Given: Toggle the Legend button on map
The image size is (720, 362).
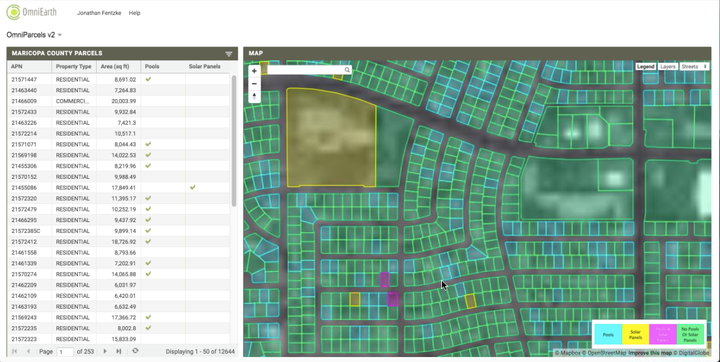Looking at the screenshot, I should coord(645,67).
